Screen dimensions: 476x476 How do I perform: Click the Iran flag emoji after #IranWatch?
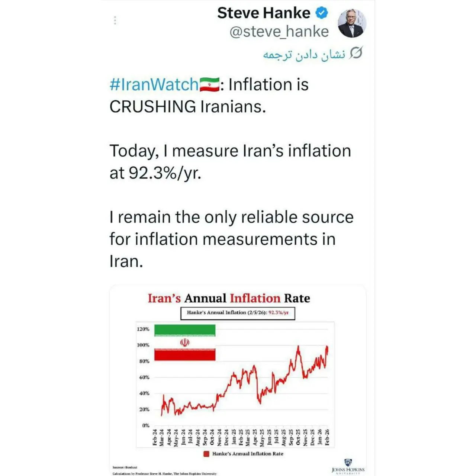coord(209,84)
